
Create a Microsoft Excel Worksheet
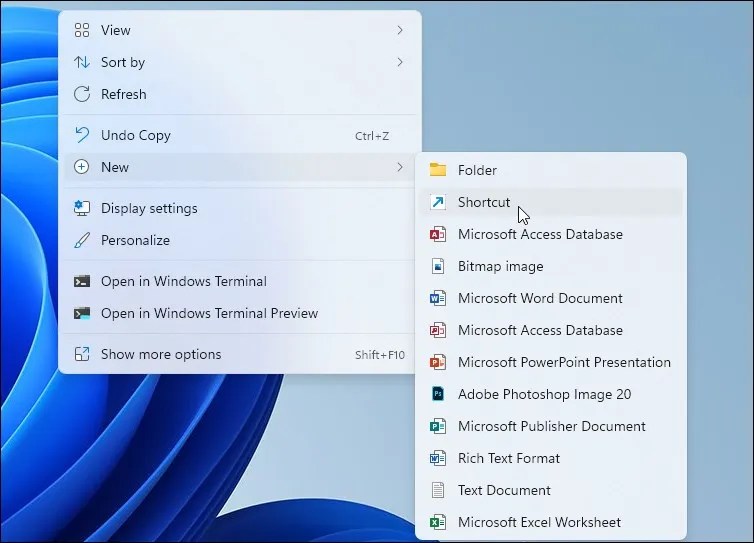551,522
